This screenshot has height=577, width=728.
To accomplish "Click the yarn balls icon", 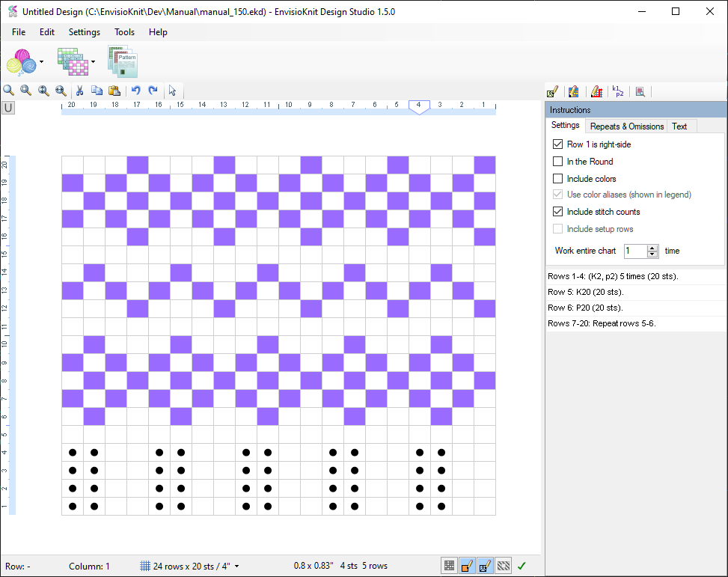I will [22, 61].
